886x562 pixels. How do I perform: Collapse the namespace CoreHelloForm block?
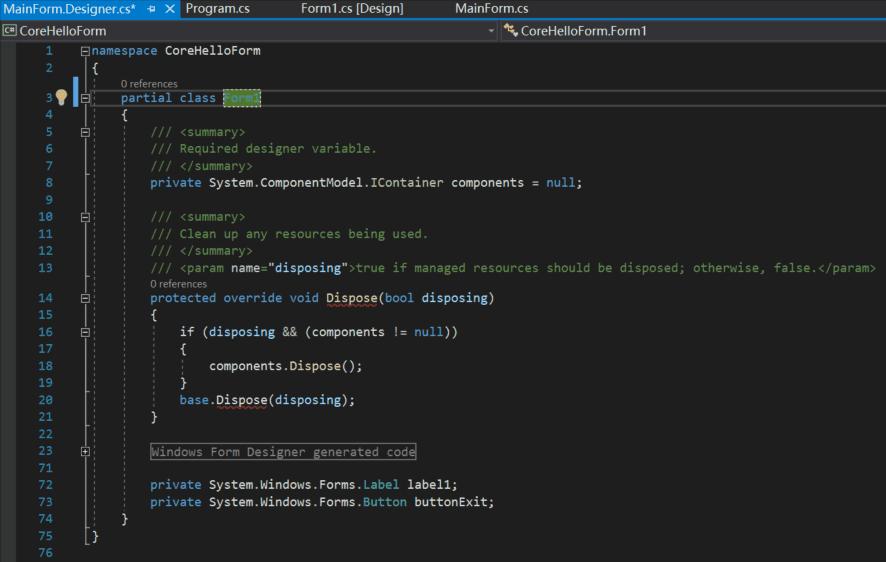(x=85, y=51)
